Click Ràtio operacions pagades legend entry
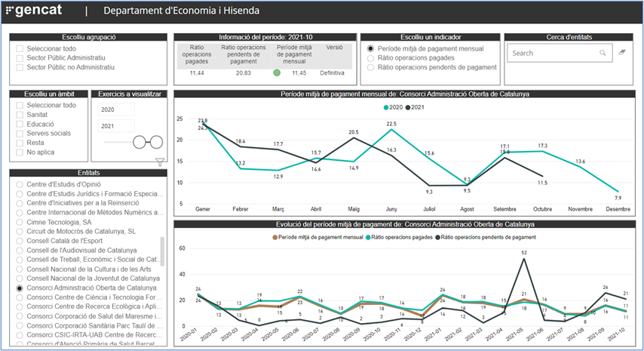The width and height of the screenshot is (644, 351). tap(399, 237)
